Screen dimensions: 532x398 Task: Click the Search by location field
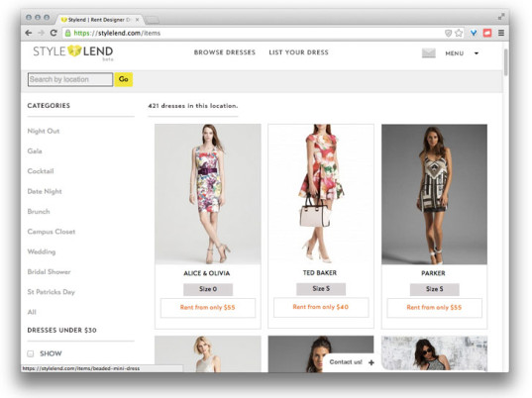(70, 79)
